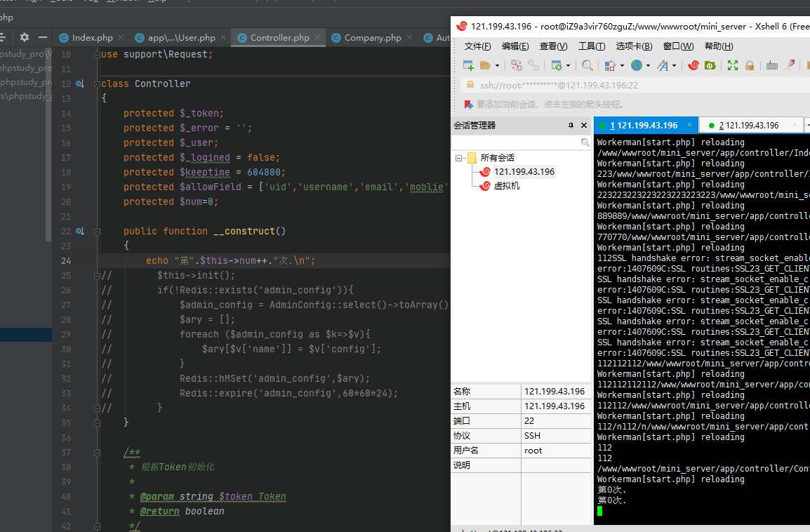Click the 用户名 value root cell
The image size is (810, 532).
tap(556, 451)
